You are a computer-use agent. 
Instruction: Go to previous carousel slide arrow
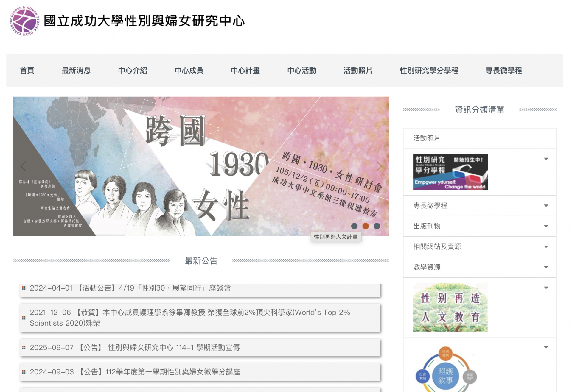click(23, 166)
